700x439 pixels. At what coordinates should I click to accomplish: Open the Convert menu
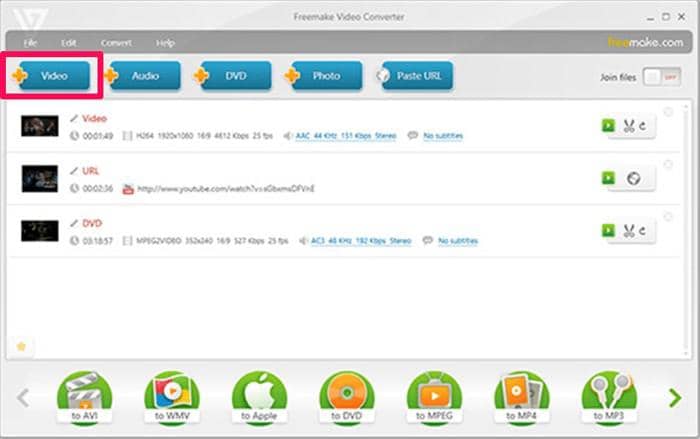tap(116, 43)
